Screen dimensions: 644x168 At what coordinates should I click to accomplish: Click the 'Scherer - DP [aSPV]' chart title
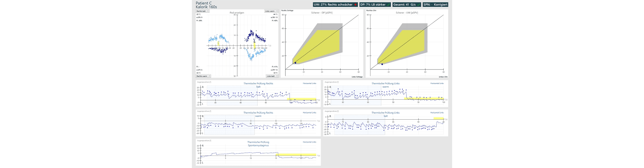(322, 13)
